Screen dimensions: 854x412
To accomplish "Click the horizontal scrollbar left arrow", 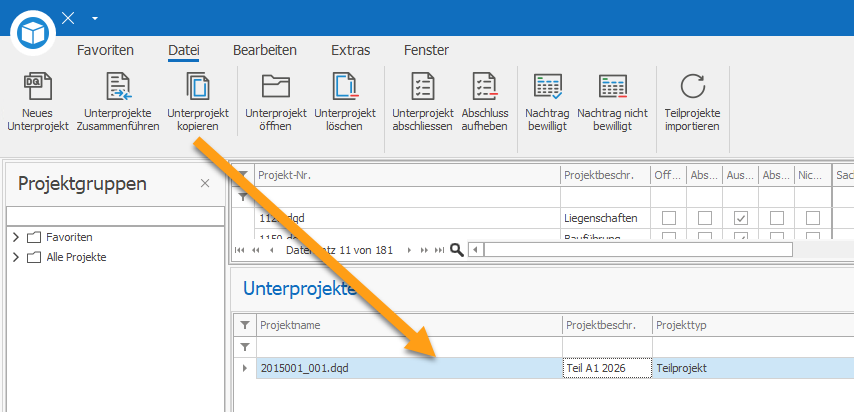I will (x=476, y=250).
